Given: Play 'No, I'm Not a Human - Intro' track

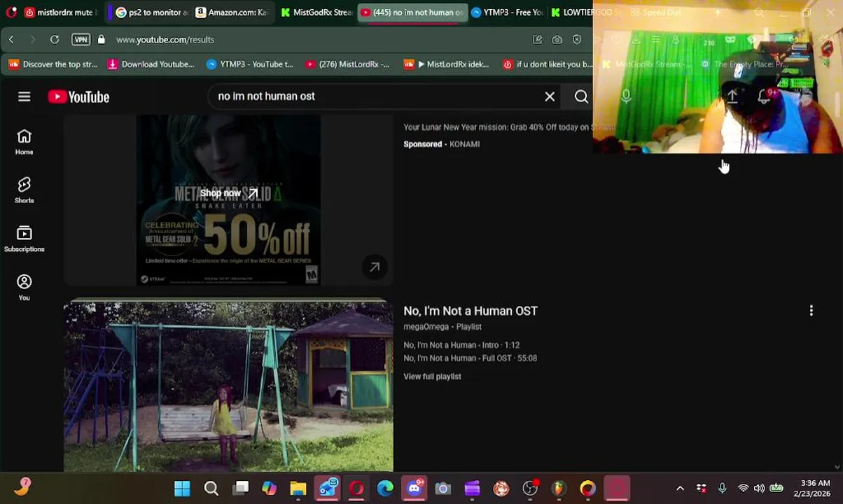Looking at the screenshot, I should 461,345.
